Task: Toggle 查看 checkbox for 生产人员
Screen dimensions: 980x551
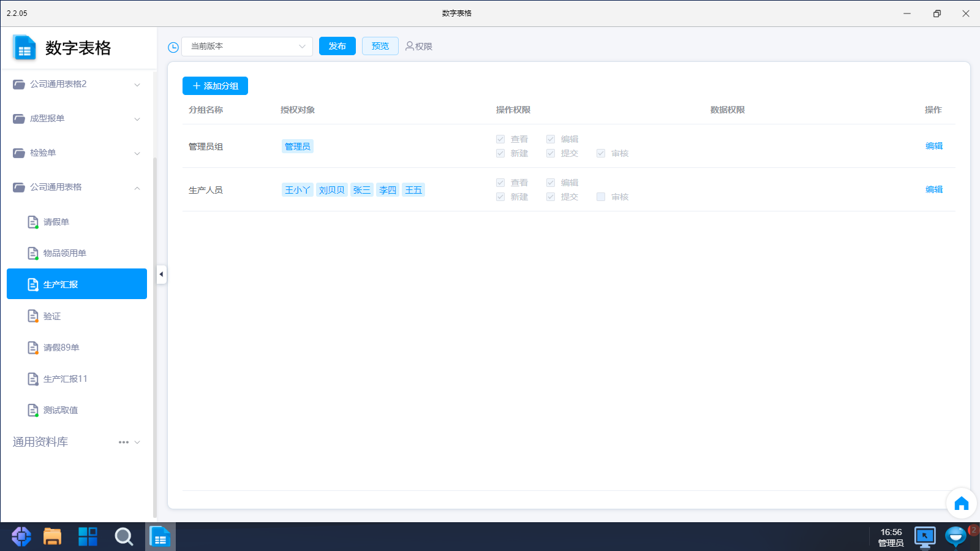Action: [500, 183]
